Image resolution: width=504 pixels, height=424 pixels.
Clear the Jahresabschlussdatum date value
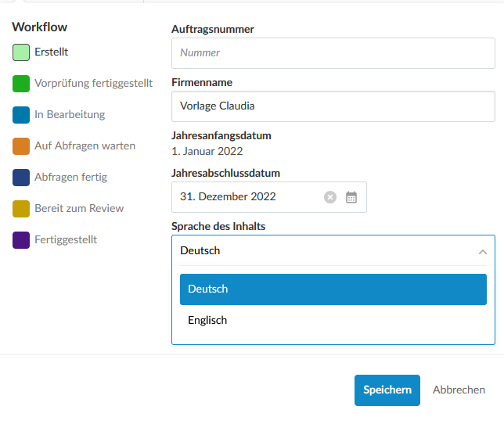tap(329, 197)
